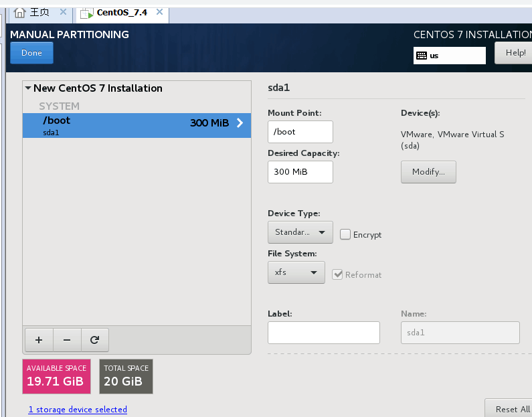This screenshot has width=532, height=417.
Task: Close the 王贞 home tab
Action: [63, 12]
